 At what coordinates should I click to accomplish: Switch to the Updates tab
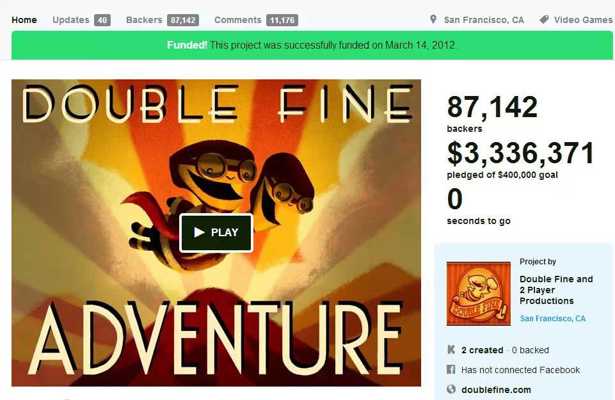[71, 20]
